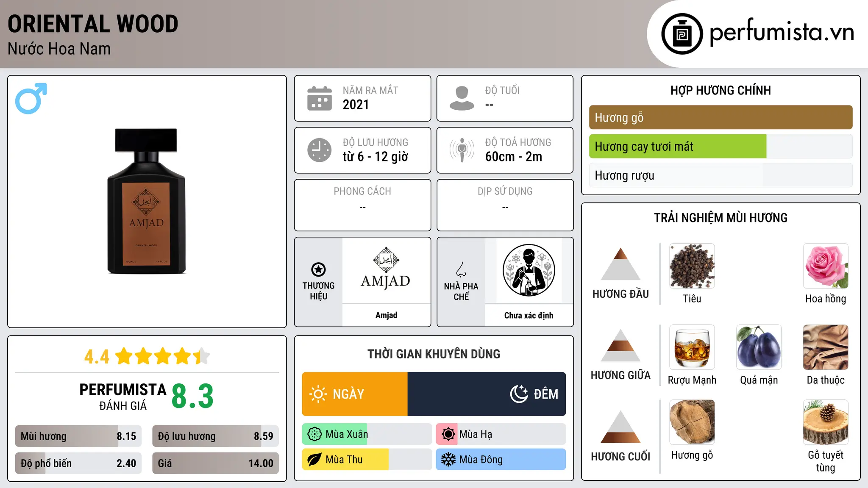868x488 pixels.
Task: Click the Hương Đầu label
Action: [x=620, y=294]
